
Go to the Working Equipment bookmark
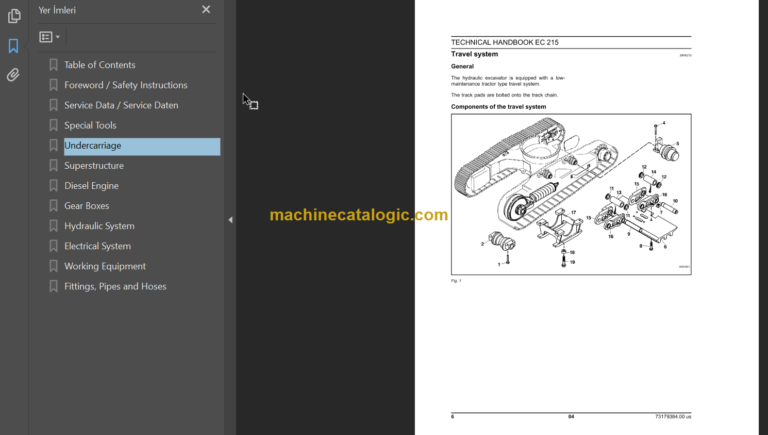(105, 266)
